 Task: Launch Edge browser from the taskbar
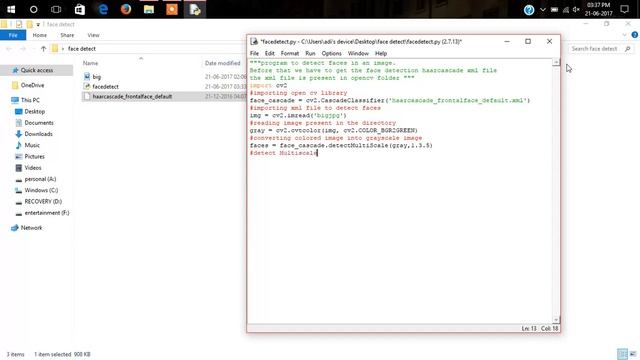point(103,9)
